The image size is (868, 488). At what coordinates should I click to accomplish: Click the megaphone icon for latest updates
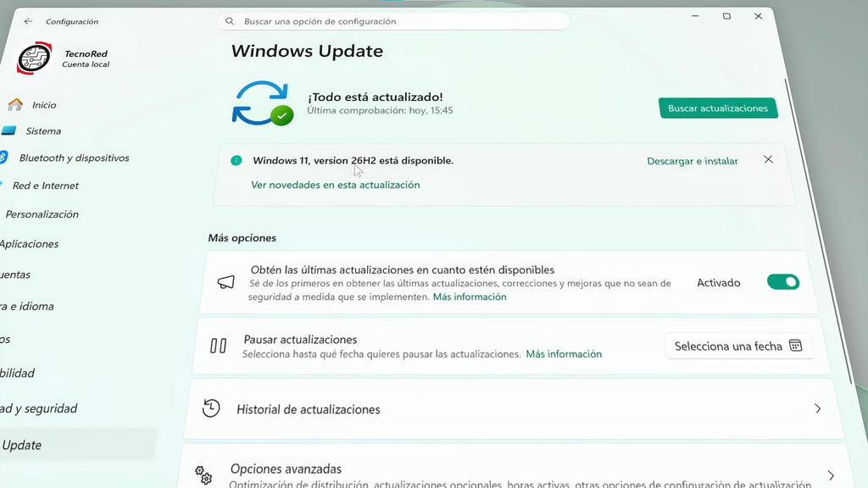(x=225, y=282)
